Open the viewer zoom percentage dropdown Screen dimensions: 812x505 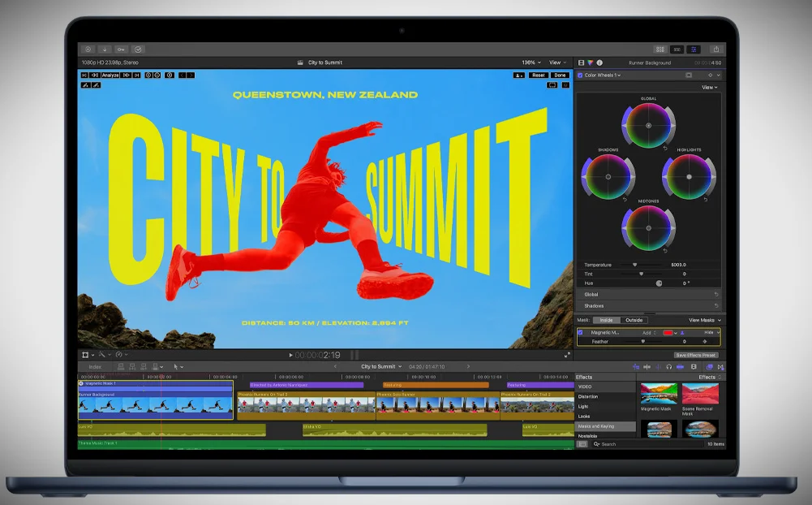coord(531,63)
